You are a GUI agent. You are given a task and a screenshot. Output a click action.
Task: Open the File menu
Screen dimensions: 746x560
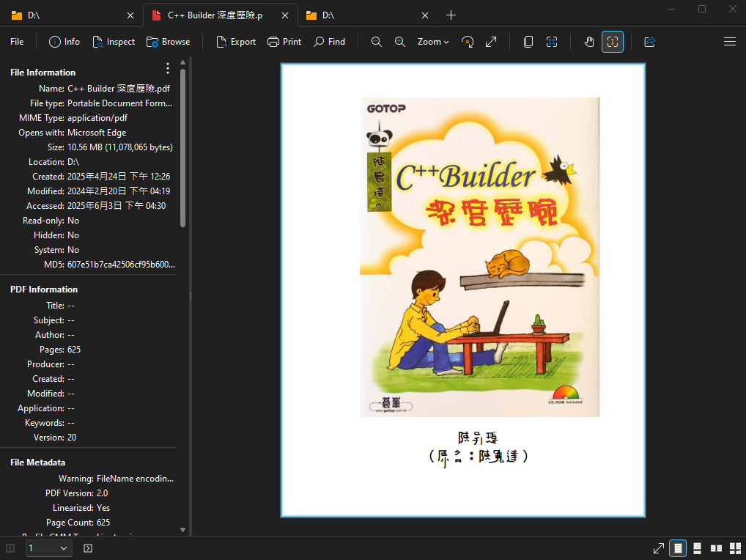pos(17,42)
